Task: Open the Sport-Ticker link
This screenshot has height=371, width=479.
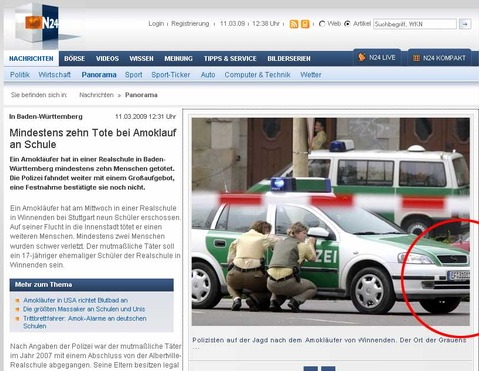Action: [171, 75]
